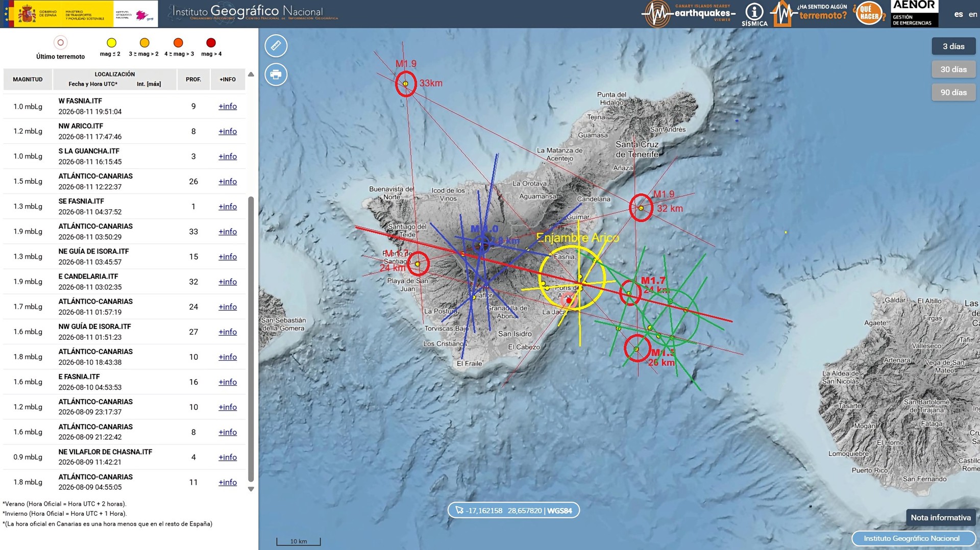Switch language to English 'en'
Image resolution: width=980 pixels, height=550 pixels.
click(x=973, y=14)
